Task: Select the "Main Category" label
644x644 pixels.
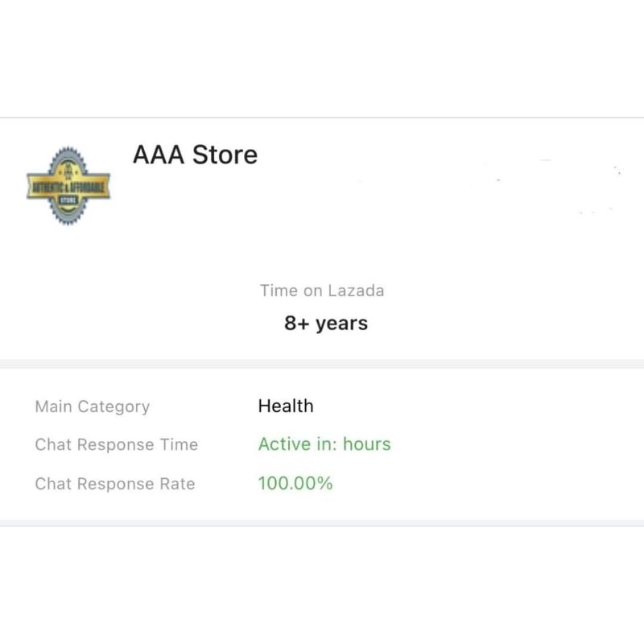Action: pyautogui.click(x=92, y=407)
